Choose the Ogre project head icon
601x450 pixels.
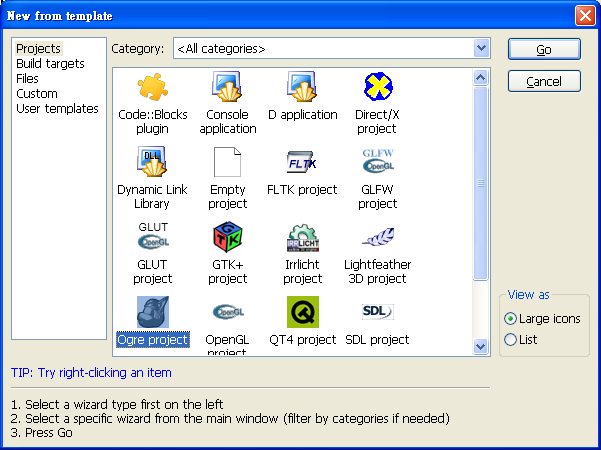(x=153, y=312)
